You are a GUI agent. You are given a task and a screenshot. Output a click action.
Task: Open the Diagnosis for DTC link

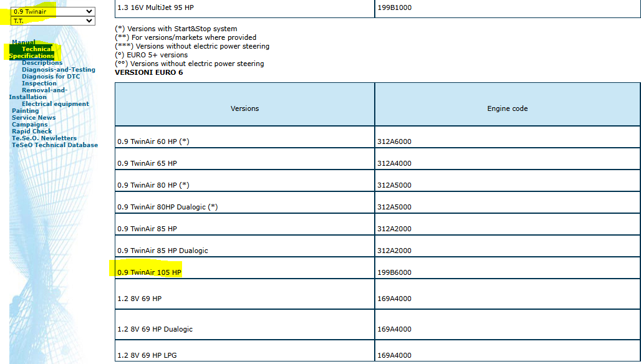coord(51,77)
